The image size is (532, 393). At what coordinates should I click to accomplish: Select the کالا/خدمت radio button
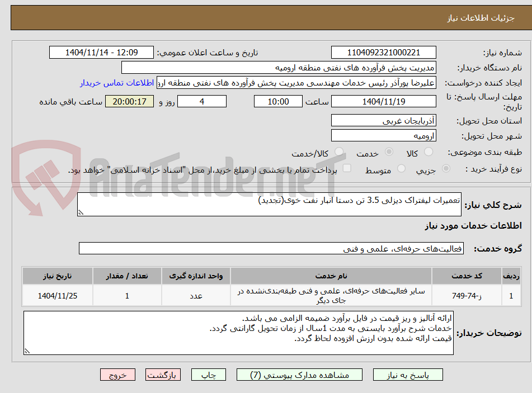338,152
